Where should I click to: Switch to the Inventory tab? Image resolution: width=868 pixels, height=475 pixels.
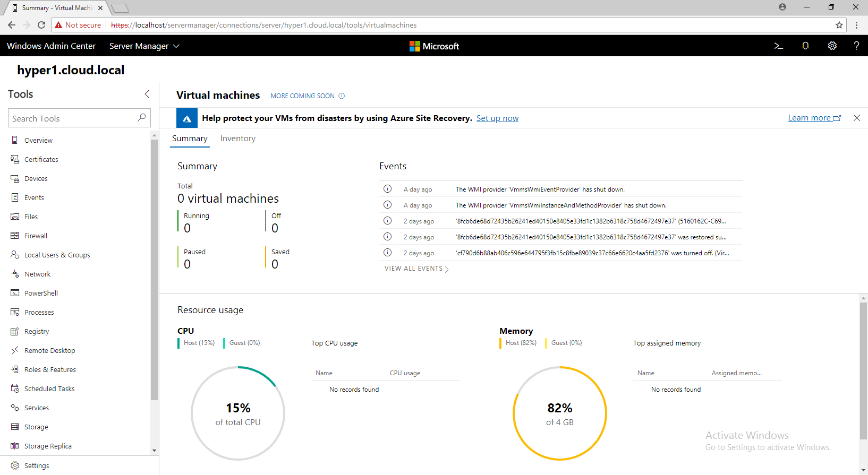[x=238, y=139]
